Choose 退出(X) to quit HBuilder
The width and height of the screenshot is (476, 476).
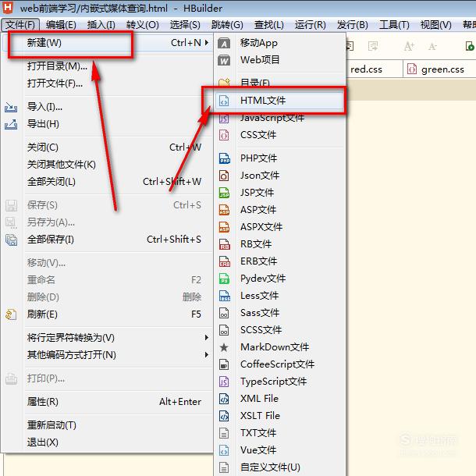[108, 442]
